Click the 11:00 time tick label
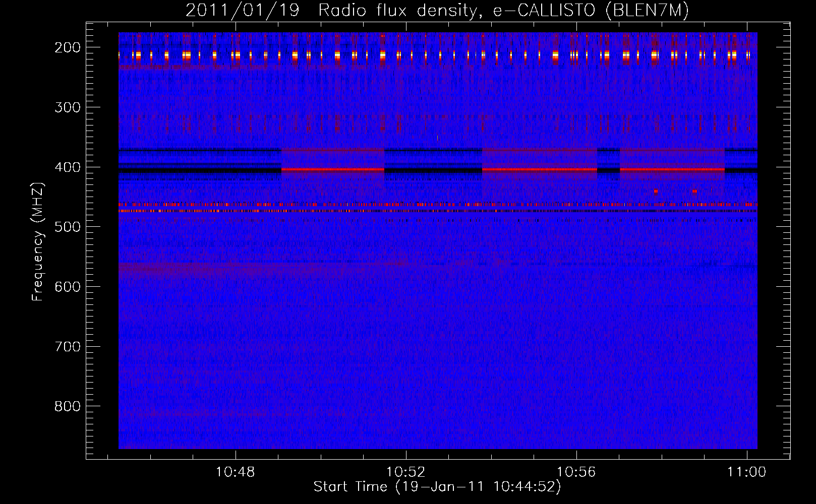This screenshot has width=816, height=504. (x=746, y=472)
